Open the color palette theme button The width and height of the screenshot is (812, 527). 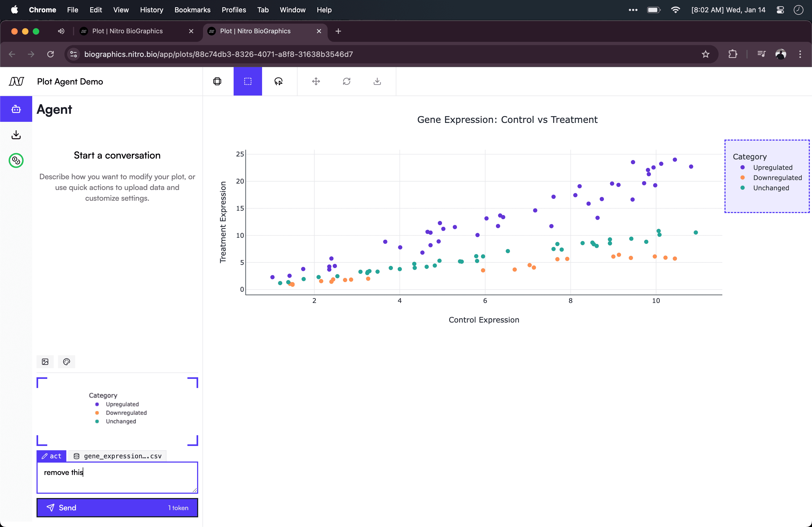click(x=67, y=362)
